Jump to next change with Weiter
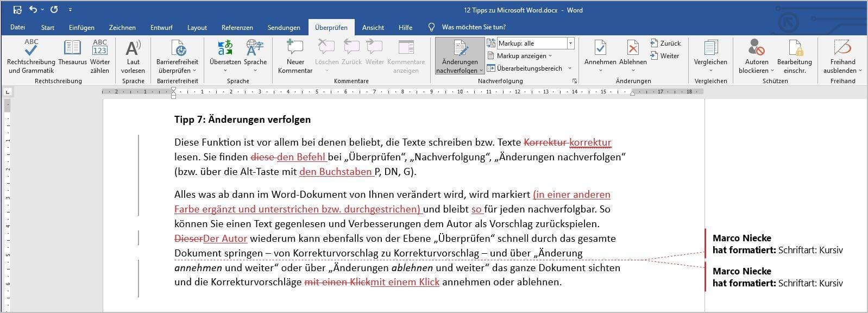The width and height of the screenshot is (868, 313). pyautogui.click(x=665, y=56)
